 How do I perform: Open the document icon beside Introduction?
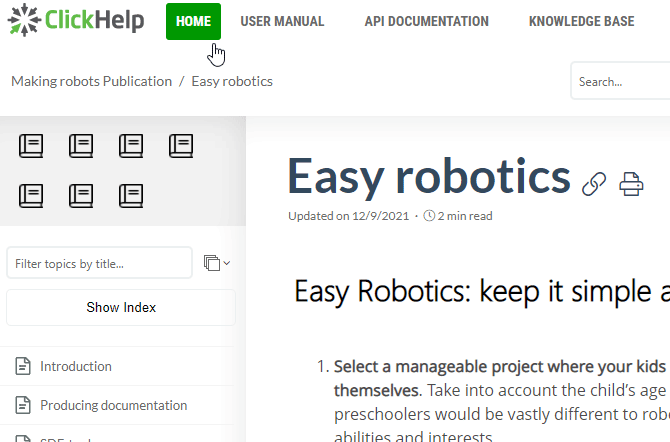coord(23,367)
